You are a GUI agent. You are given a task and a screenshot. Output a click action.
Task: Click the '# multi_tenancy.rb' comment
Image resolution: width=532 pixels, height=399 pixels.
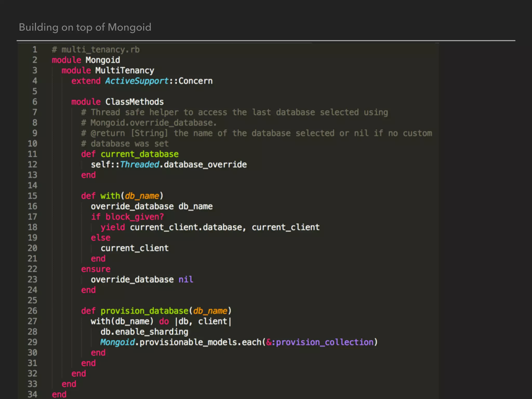(96, 50)
